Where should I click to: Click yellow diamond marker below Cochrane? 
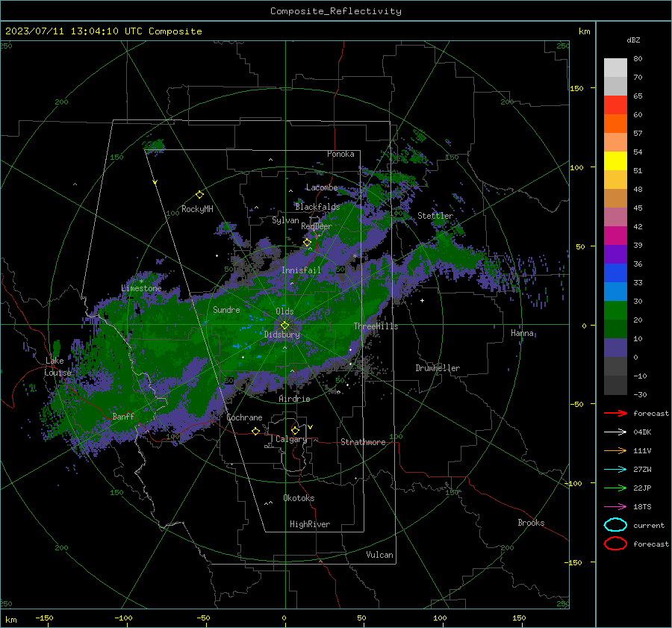255,431
